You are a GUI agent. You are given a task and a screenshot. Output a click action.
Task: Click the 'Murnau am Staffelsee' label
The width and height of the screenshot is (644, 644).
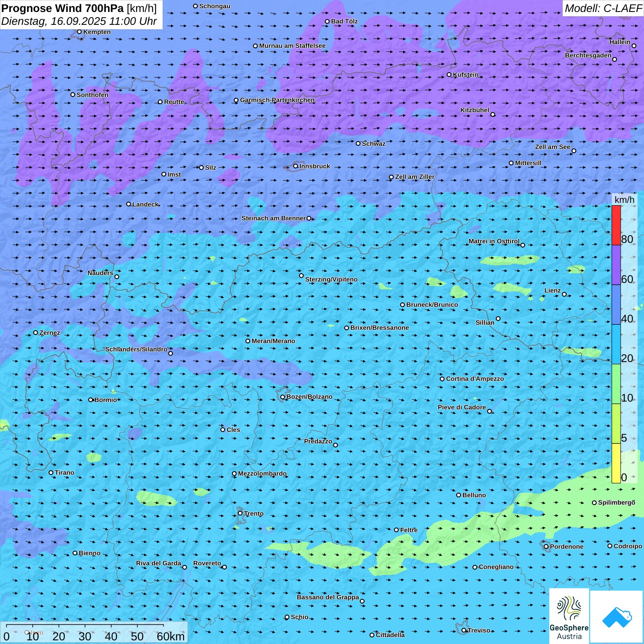pyautogui.click(x=293, y=46)
